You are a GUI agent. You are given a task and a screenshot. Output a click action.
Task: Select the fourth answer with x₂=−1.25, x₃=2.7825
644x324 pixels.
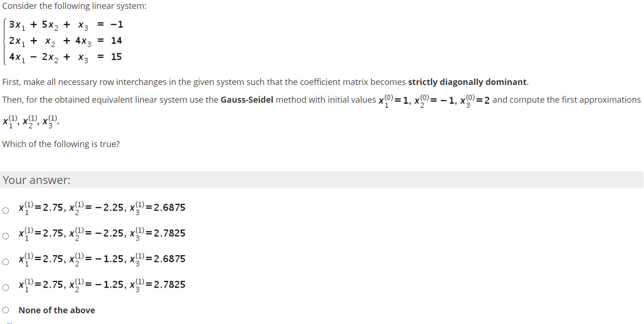[6, 287]
